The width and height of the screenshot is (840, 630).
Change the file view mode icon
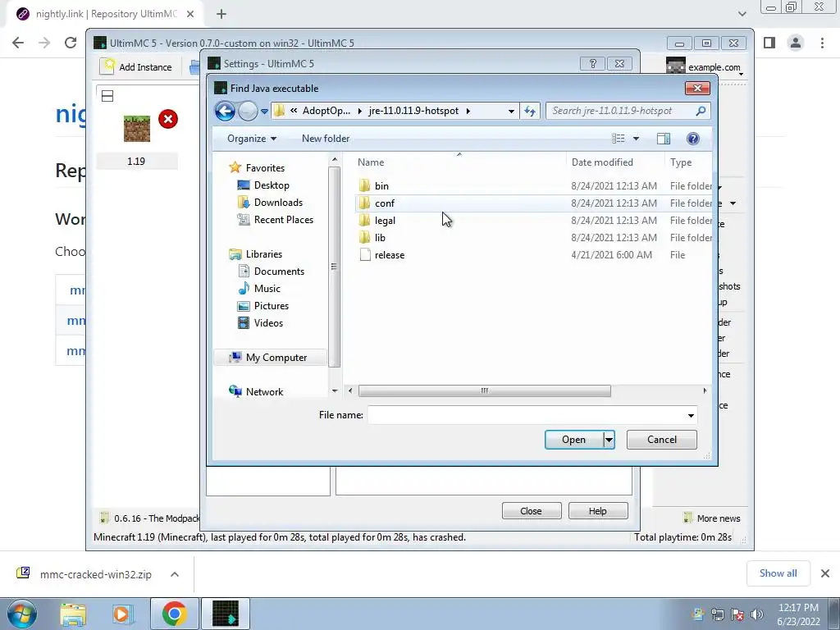pyautogui.click(x=619, y=139)
